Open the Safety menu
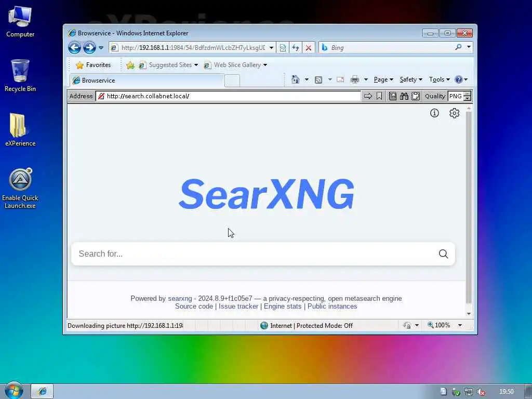The width and height of the screenshot is (532, 399). click(411, 79)
